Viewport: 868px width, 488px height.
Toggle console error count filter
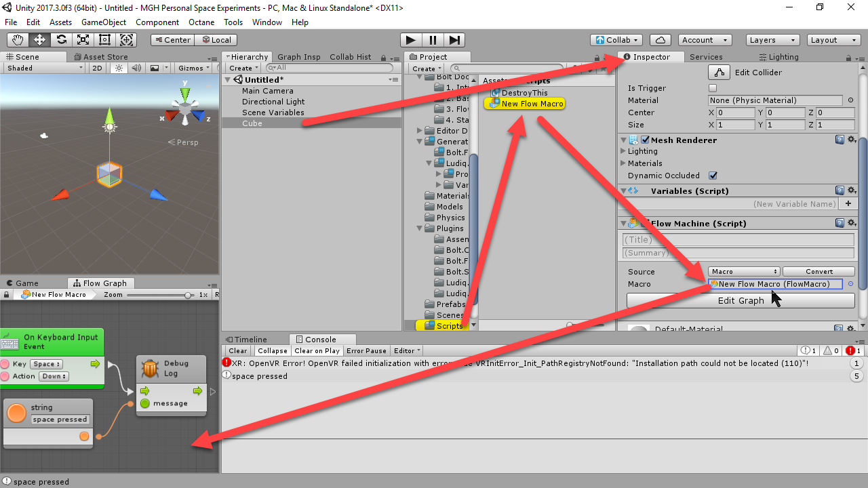(x=854, y=350)
